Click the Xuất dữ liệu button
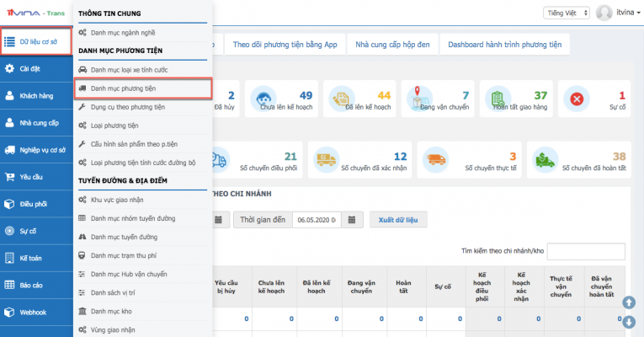This screenshot has width=644, height=337. tap(398, 220)
